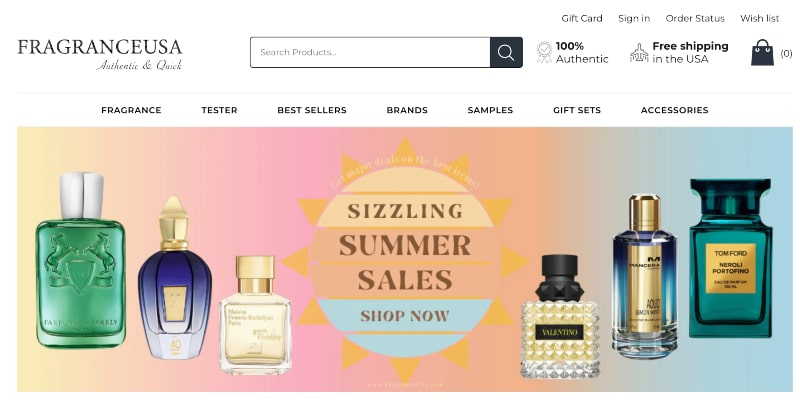This screenshot has width=800, height=402.
Task: Click the blue Xerjoff bottle image
Action: [x=174, y=278]
